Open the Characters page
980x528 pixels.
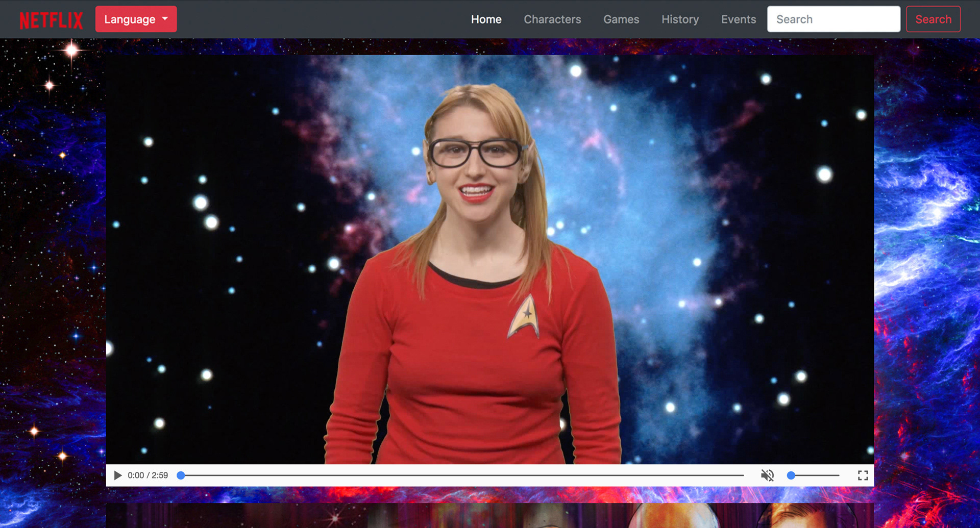point(552,19)
